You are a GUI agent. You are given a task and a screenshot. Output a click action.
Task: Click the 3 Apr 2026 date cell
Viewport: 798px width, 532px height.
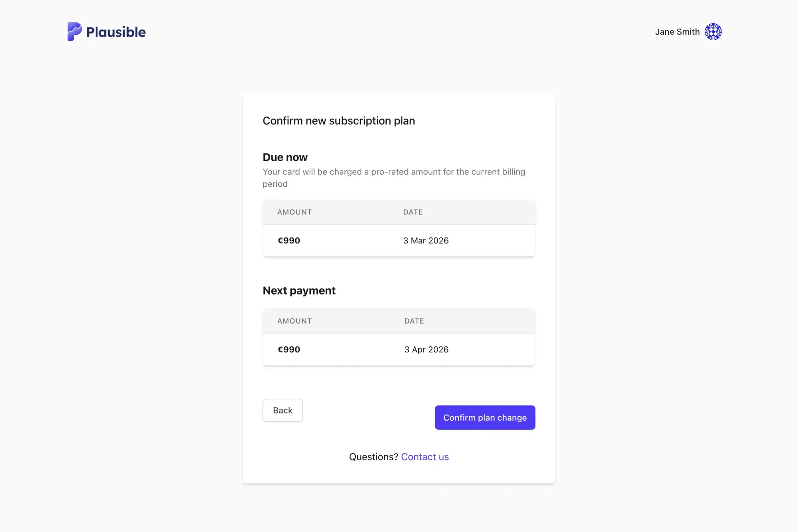[x=426, y=349]
